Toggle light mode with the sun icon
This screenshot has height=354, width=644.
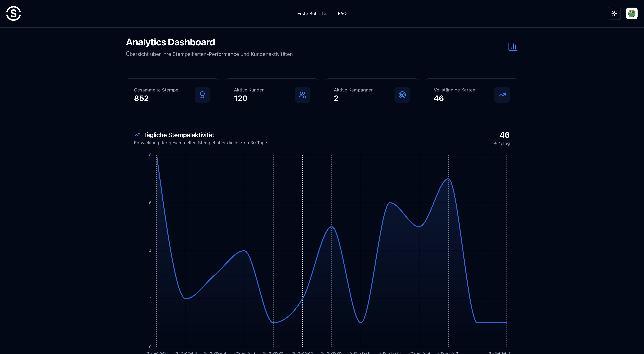[x=615, y=13]
